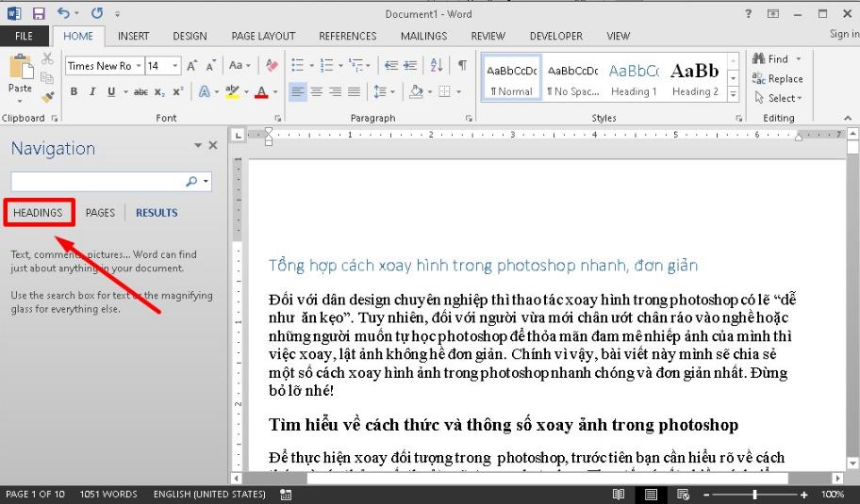The height and width of the screenshot is (504, 860).
Task: Click the Replace button in Editing group
Action: (778, 79)
